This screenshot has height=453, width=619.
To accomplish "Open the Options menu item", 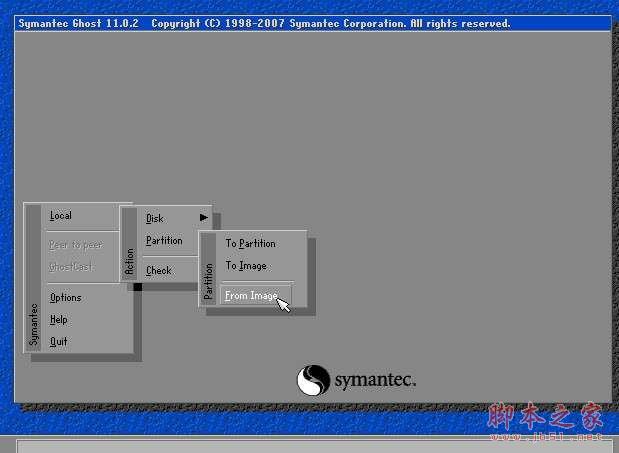I will click(x=66, y=297).
